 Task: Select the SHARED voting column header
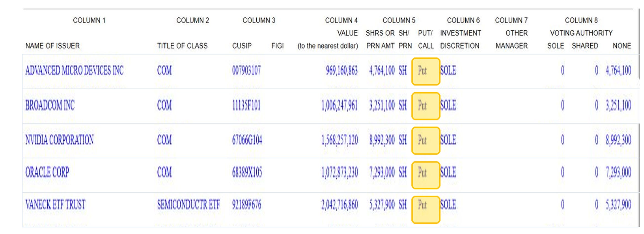point(585,46)
